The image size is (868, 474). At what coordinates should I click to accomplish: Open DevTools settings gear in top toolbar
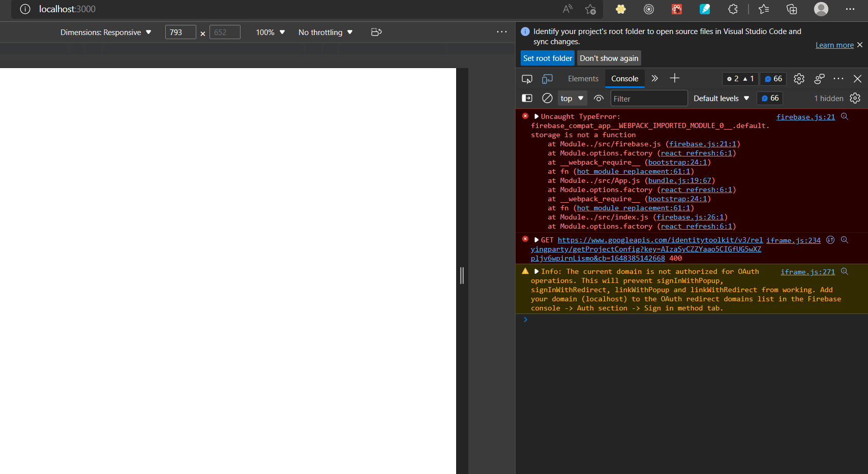coord(799,79)
